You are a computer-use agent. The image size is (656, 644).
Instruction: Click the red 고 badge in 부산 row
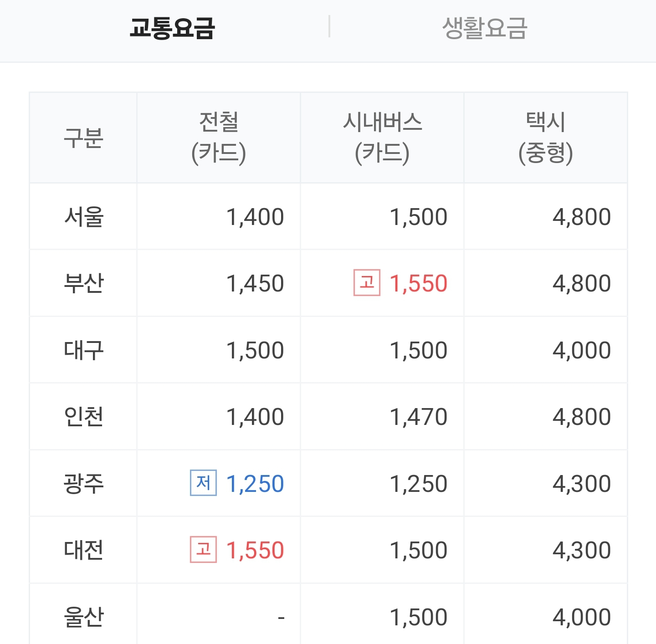367,283
